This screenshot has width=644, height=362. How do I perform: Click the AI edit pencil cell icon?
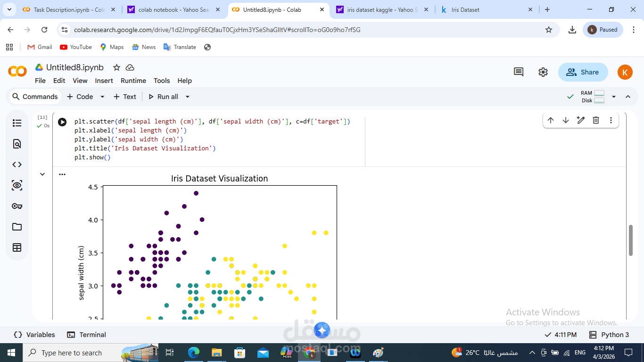[581, 120]
